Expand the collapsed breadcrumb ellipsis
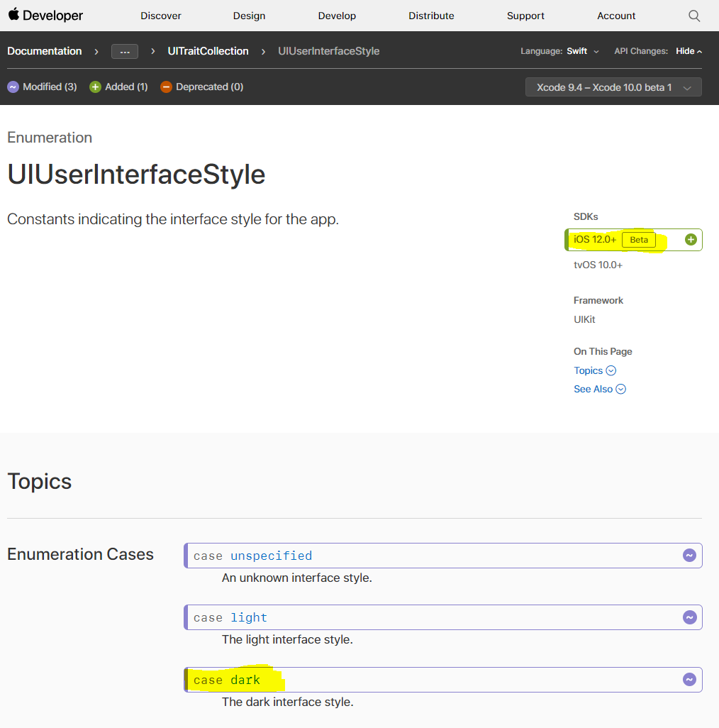Image resolution: width=719 pixels, height=728 pixels. (x=125, y=51)
